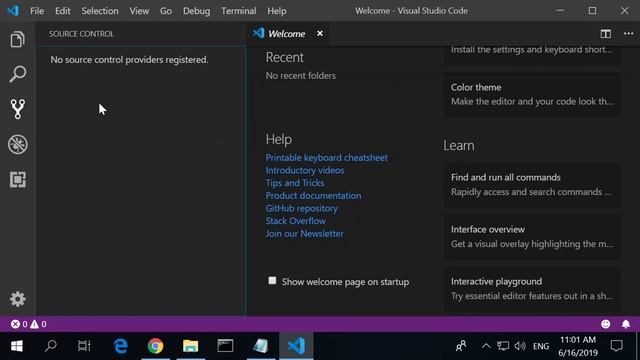
Task: Click the VS Code logo in title bar
Action: click(x=13, y=11)
